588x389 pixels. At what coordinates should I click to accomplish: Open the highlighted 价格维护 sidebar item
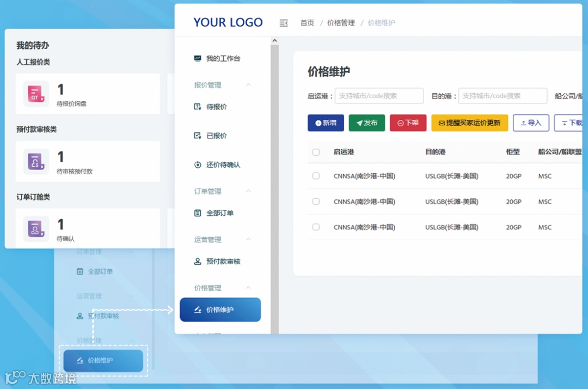click(x=220, y=309)
